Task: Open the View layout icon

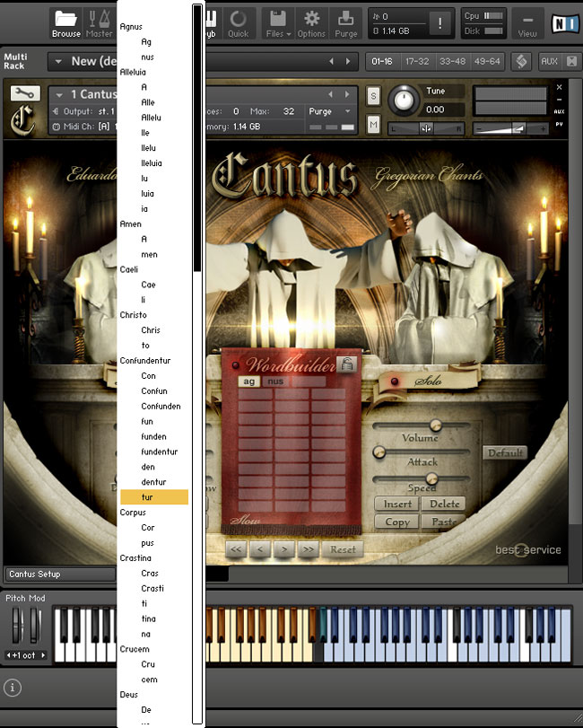Action: (527, 22)
